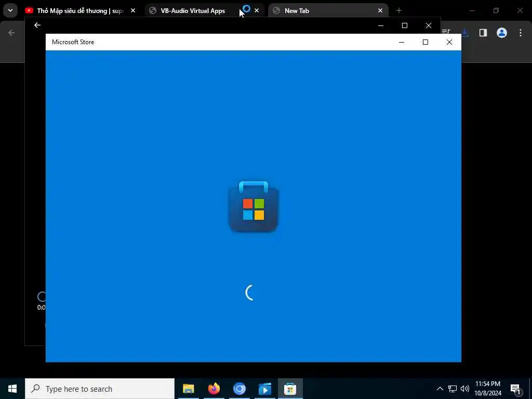Viewport: 532px width, 399px height.
Task: Toggle Chrome side panel icon
Action: coord(483,33)
